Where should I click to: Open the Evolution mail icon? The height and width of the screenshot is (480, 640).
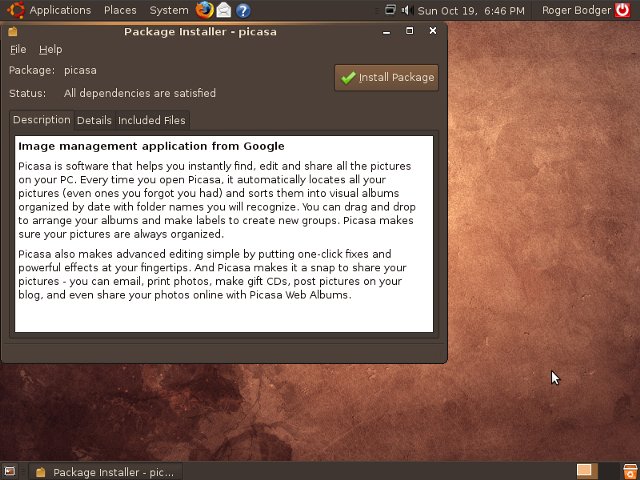point(224,10)
